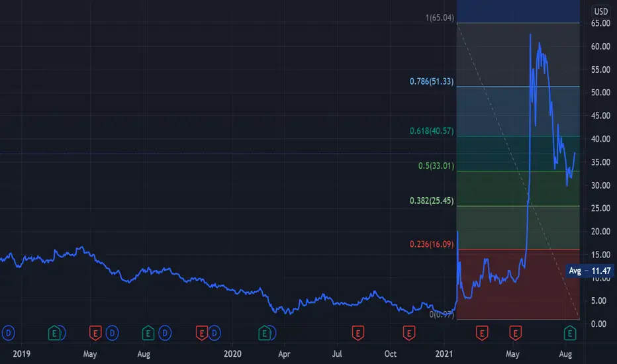
Task: Click the red earnings marker right of Oct 2020
Action: 409,334
